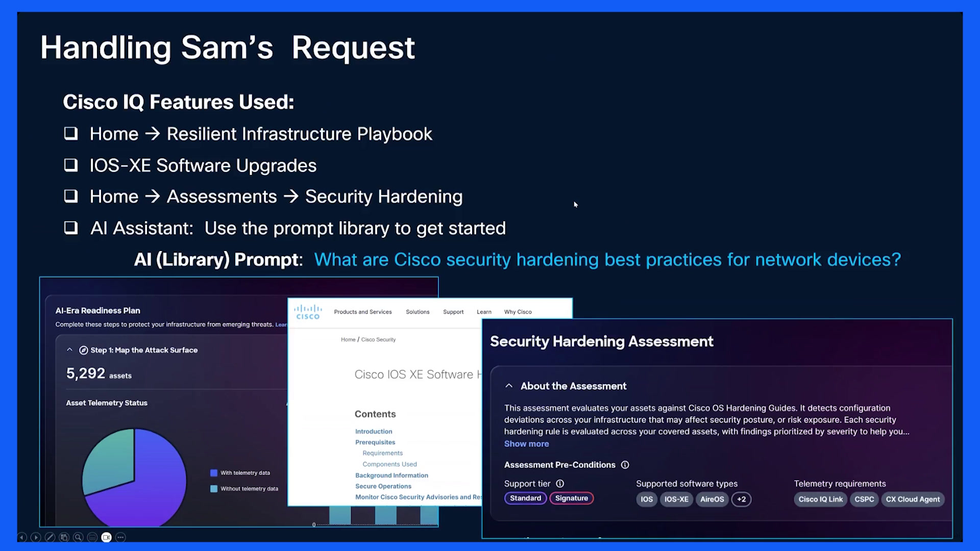Viewport: 980px width, 551px height.
Task: Collapse About the Assessment section
Action: tap(509, 386)
